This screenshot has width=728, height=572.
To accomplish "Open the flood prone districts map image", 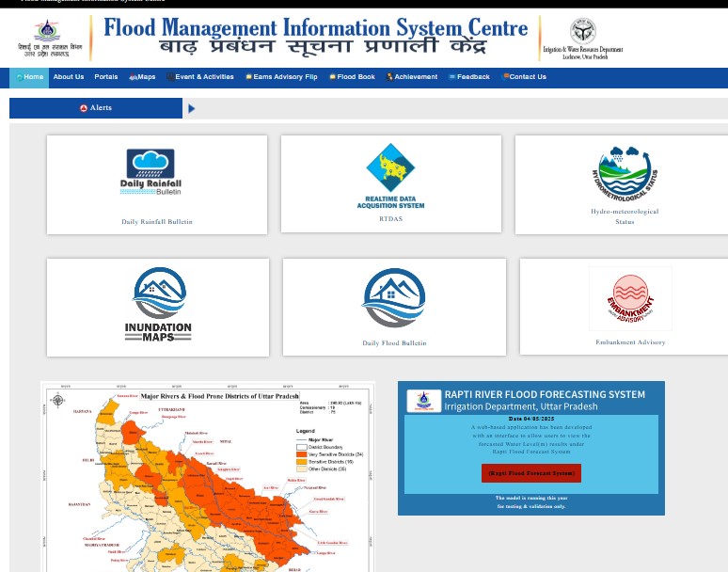I will (x=208, y=477).
